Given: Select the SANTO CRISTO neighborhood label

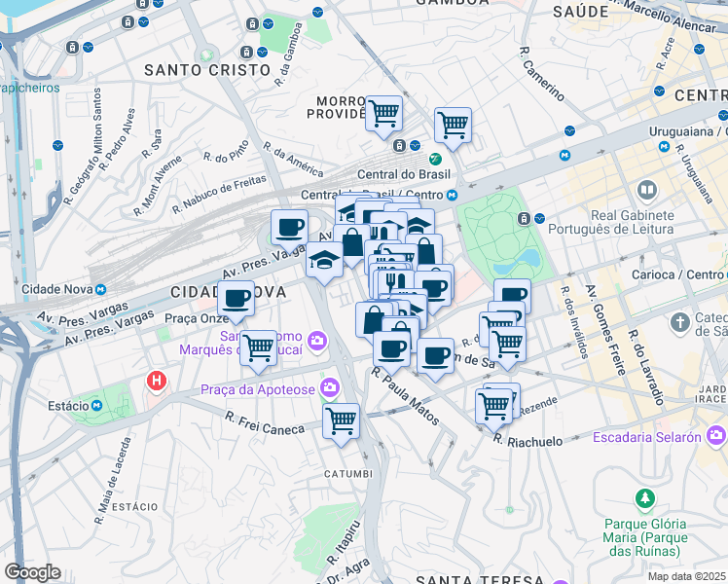Looking at the screenshot, I should click(x=207, y=70).
